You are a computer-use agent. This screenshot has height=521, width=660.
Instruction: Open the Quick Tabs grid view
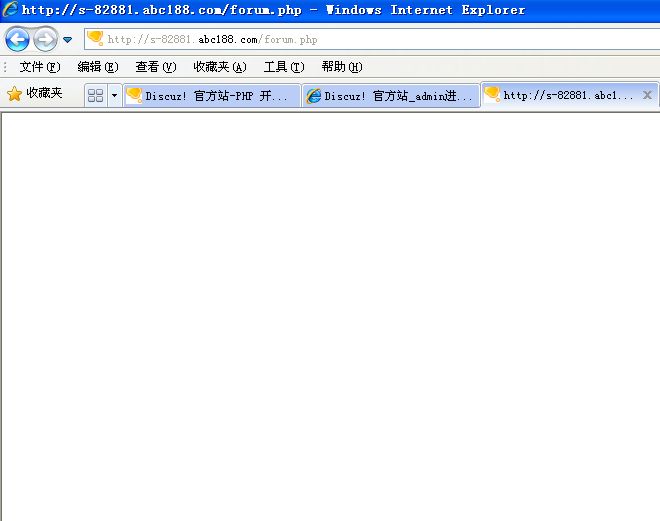96,96
